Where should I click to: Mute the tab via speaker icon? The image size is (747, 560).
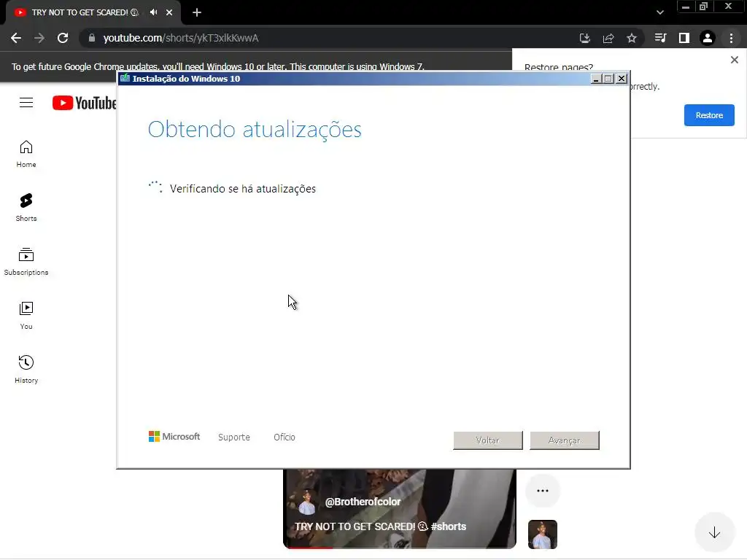(x=153, y=12)
